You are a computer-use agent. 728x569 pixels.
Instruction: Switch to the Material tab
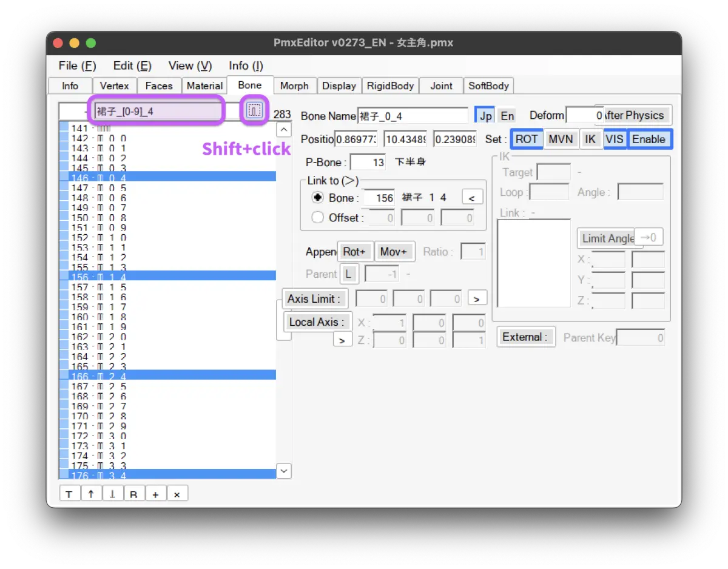(x=204, y=86)
